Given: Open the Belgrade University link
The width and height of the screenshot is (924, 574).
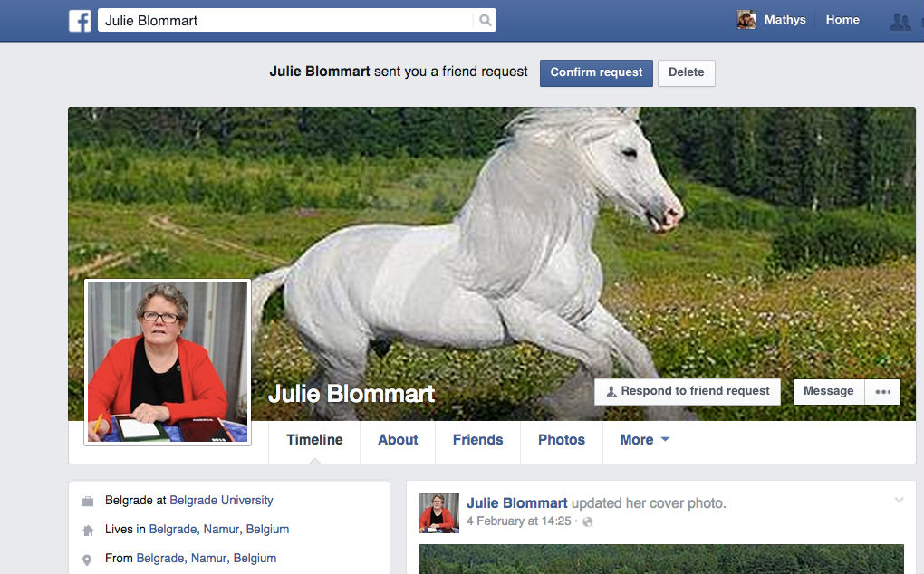Looking at the screenshot, I should [221, 500].
